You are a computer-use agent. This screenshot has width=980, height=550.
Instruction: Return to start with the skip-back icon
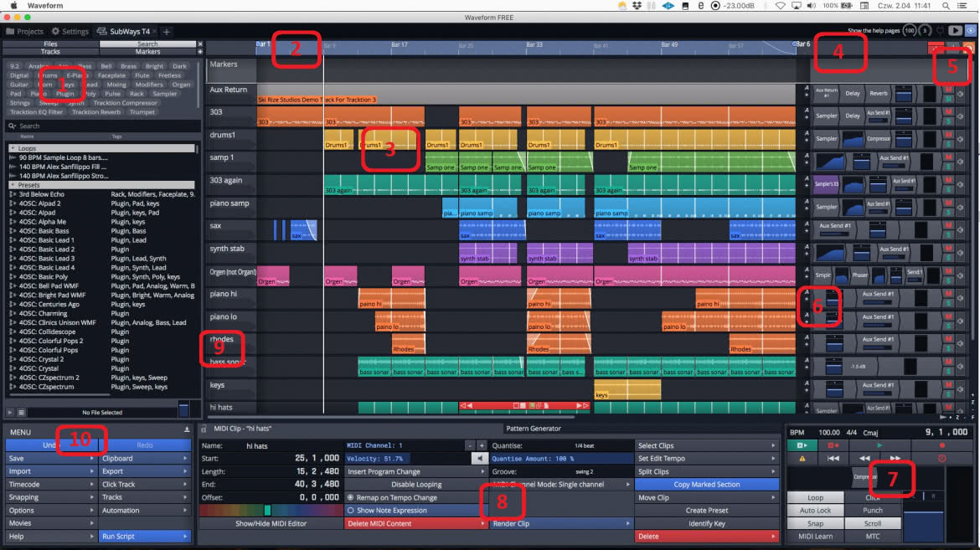click(x=833, y=458)
